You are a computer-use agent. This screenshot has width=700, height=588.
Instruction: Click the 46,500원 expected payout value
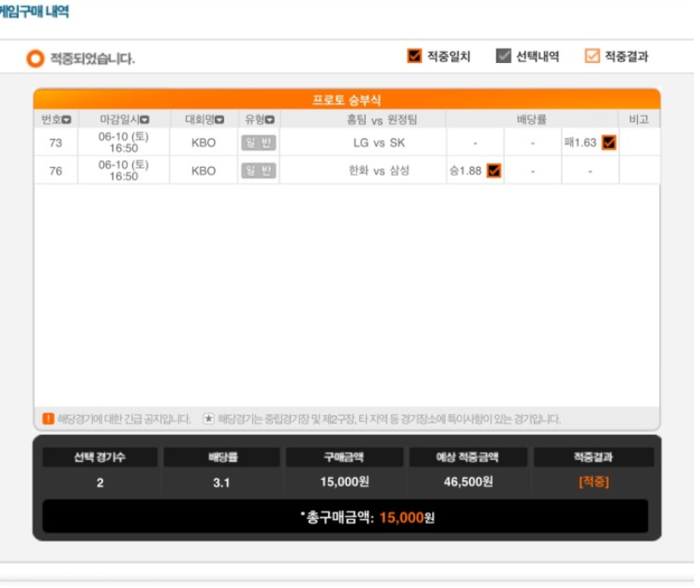(x=468, y=481)
